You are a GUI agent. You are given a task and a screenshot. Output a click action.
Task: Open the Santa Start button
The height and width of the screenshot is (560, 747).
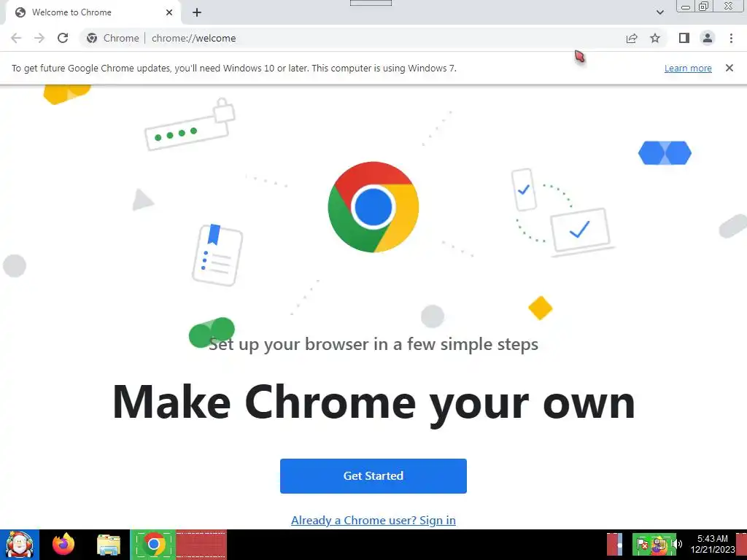[x=19, y=545]
